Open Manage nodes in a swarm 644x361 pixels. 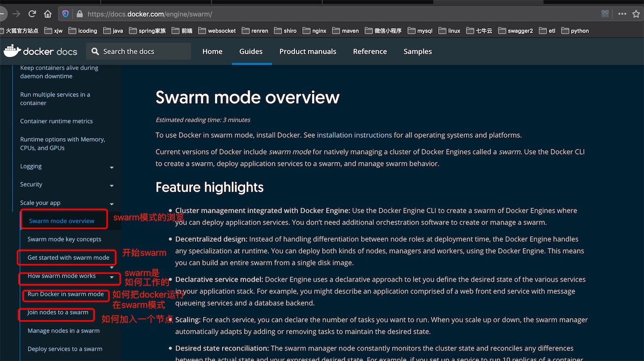click(64, 331)
